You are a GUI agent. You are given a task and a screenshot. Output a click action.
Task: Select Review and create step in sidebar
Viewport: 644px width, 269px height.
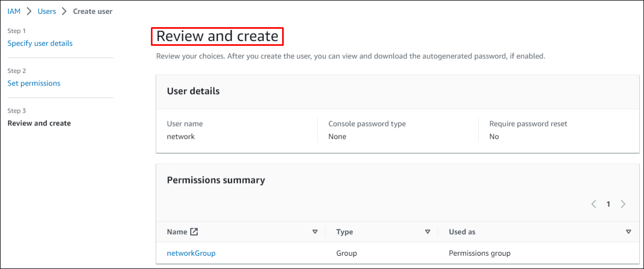pos(39,123)
